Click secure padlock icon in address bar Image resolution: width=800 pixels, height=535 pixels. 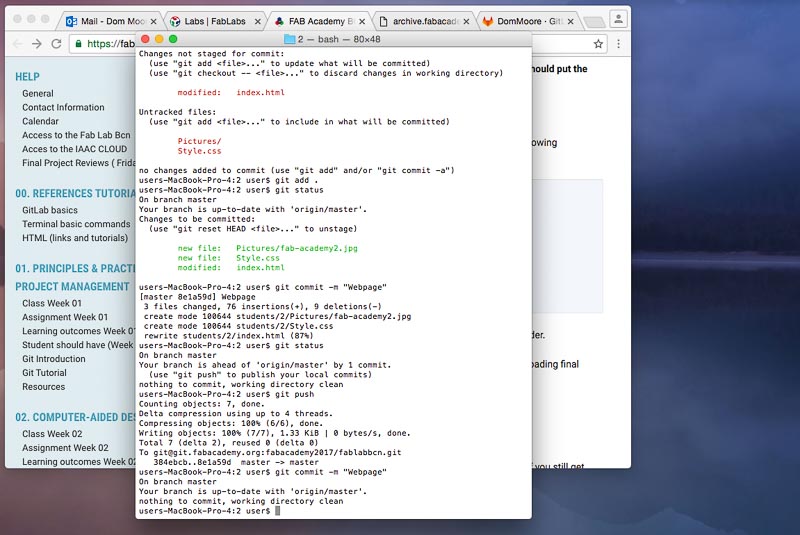pos(78,44)
